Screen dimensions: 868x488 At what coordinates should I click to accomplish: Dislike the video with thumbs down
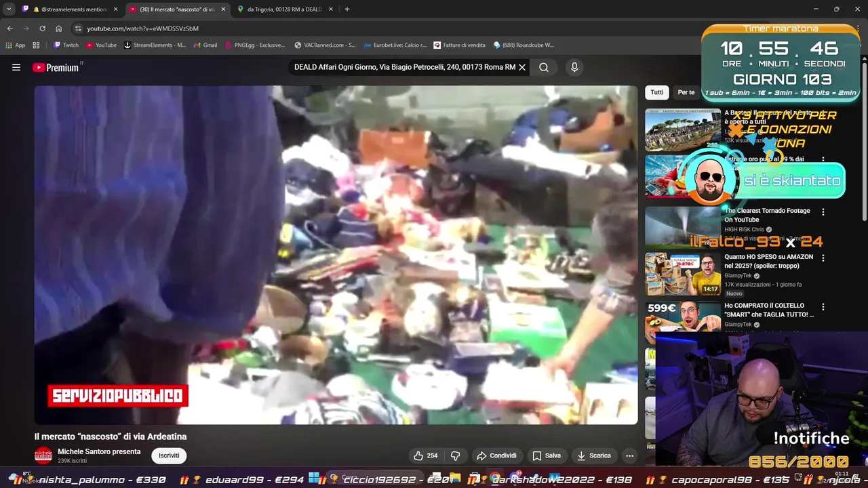tap(456, 455)
